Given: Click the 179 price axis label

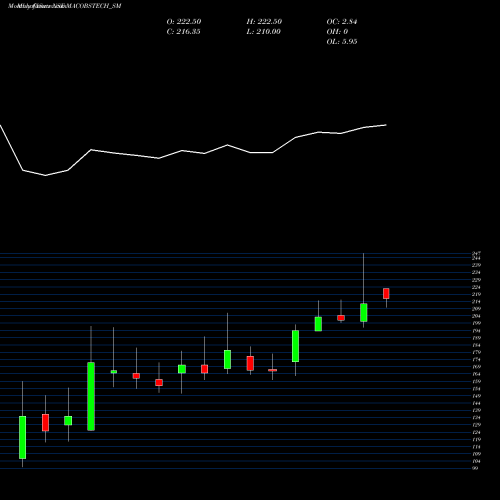Looking at the screenshot, I should (476, 352).
